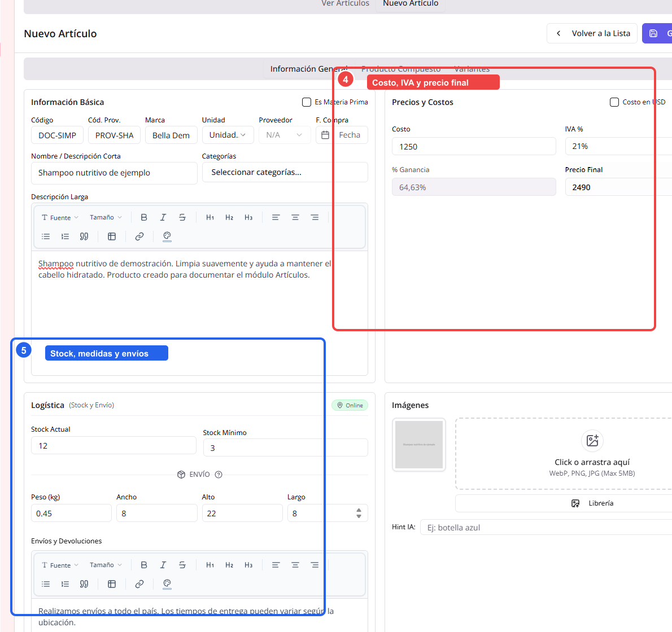Toggle bold in Envíos y Devoluciones toolbar
The width and height of the screenshot is (672, 632).
144,565
